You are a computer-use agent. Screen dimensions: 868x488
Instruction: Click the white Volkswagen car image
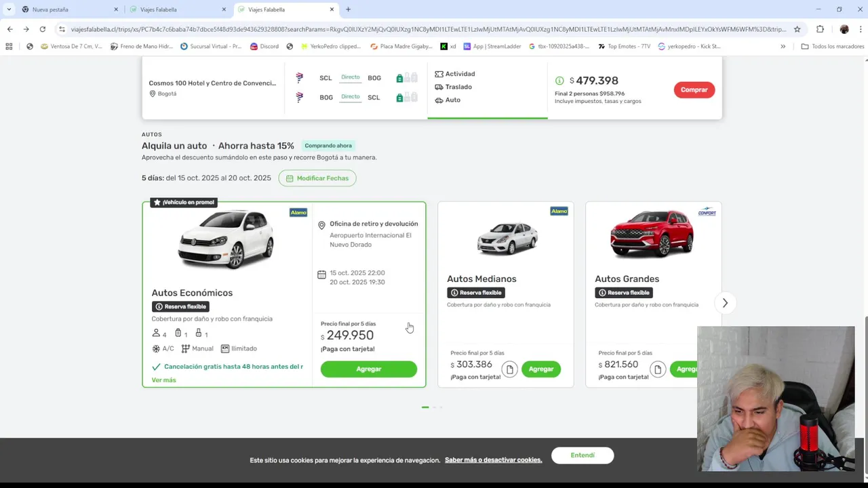pos(226,239)
